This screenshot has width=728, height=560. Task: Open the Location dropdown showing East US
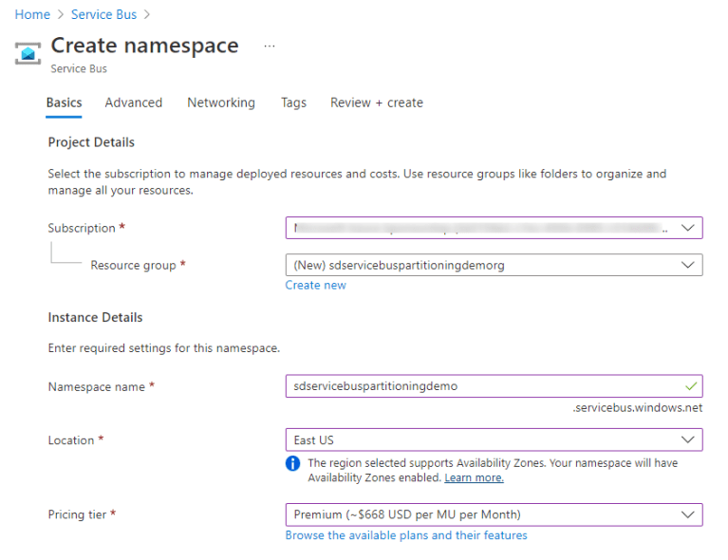point(494,439)
